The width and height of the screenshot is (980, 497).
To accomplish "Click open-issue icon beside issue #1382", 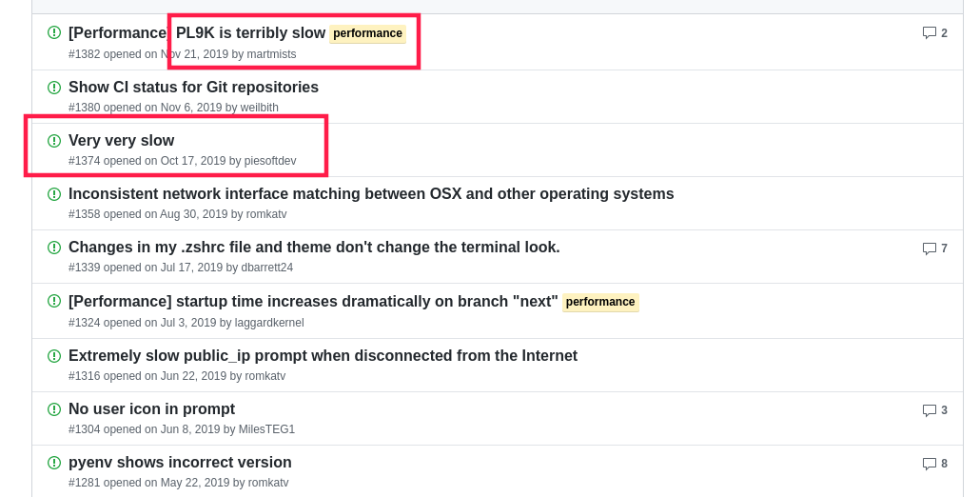I will [x=54, y=32].
